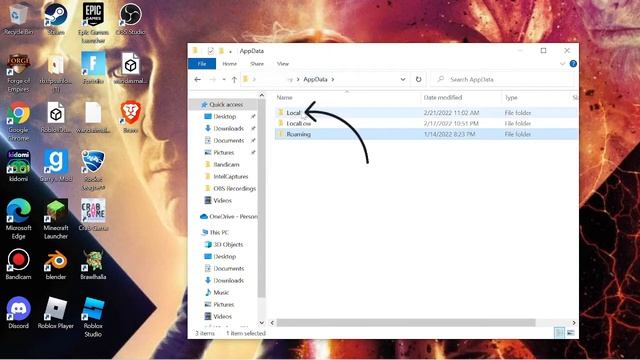Refresh the AppData folder view
The width and height of the screenshot is (640, 360).
click(418, 79)
